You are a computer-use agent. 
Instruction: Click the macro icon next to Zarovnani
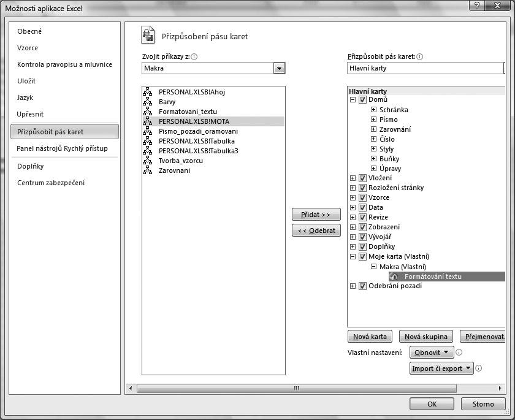tap(148, 170)
